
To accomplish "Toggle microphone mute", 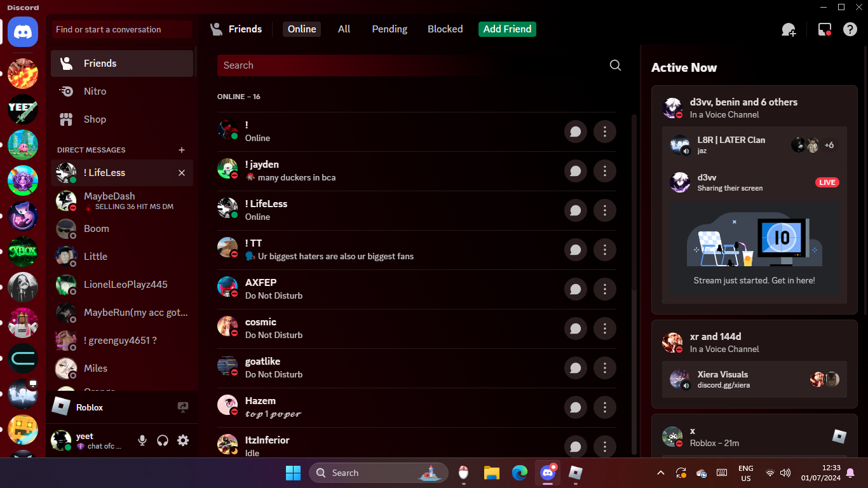I will (x=142, y=440).
